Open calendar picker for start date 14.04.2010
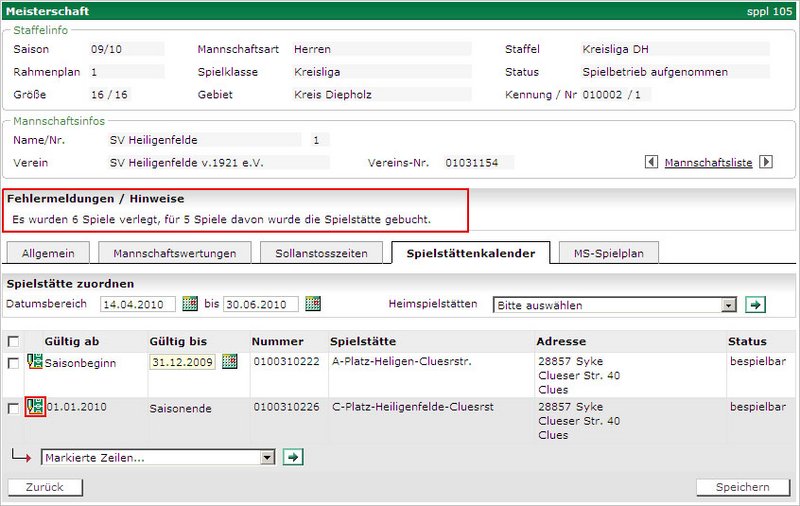This screenshot has width=800, height=506. click(190, 305)
